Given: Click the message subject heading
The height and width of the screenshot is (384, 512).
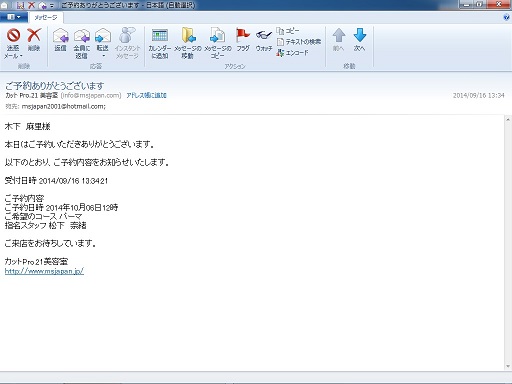Looking at the screenshot, I should click(x=55, y=86).
